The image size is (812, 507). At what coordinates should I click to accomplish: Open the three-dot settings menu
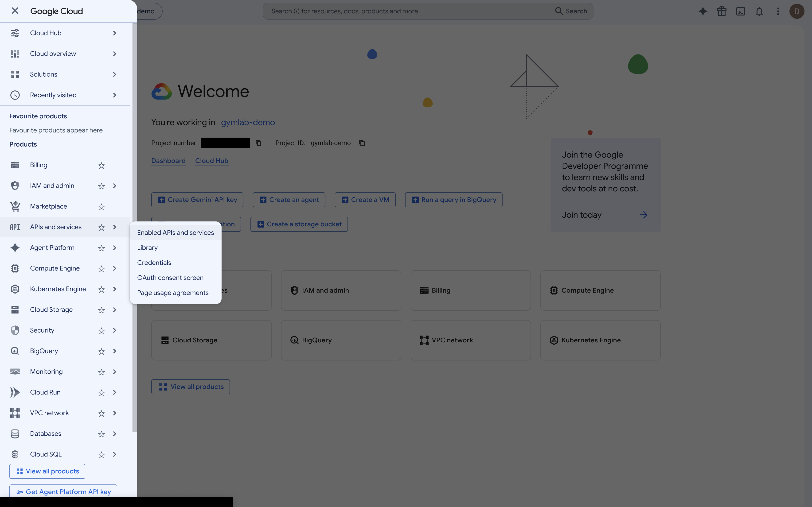point(778,12)
